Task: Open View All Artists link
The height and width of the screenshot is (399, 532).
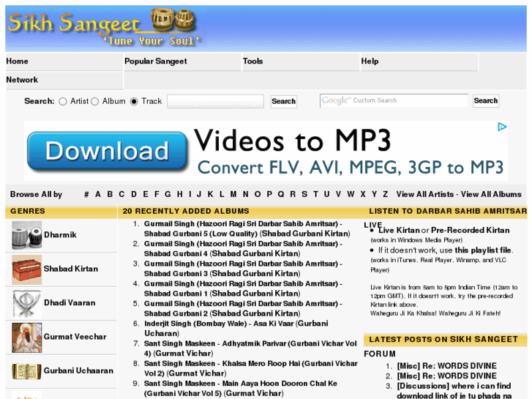Action: 424,195
